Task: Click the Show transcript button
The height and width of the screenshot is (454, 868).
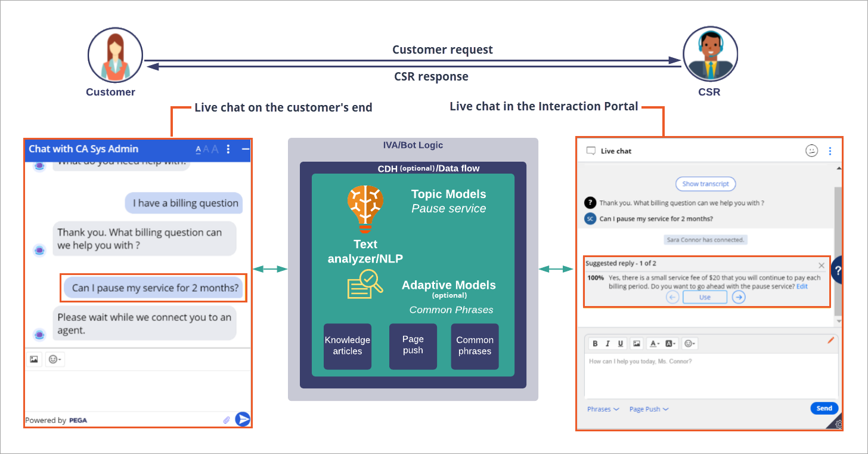Action: pos(706,184)
